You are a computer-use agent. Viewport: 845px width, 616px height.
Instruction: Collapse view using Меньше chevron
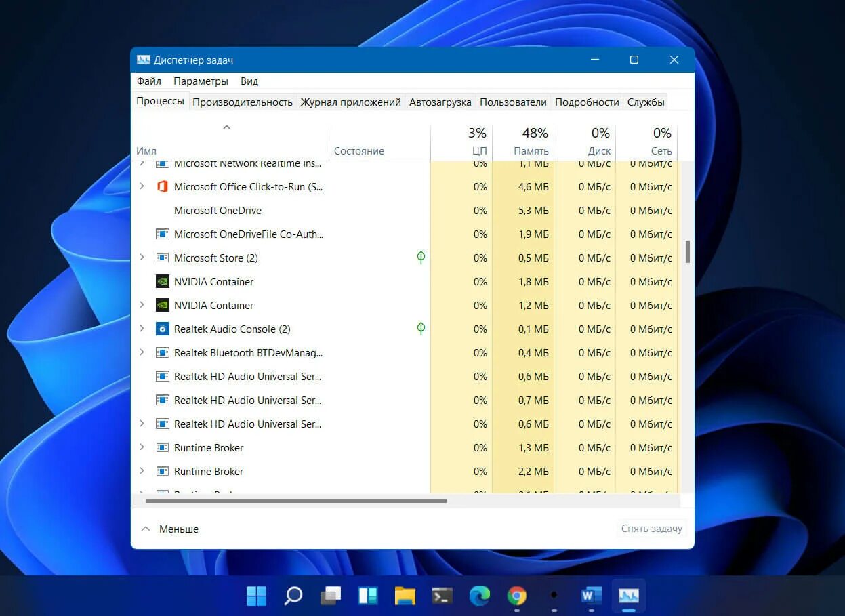(x=145, y=528)
